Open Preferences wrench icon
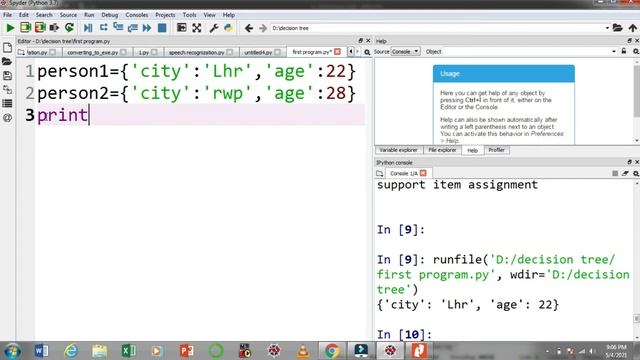 click(213, 28)
